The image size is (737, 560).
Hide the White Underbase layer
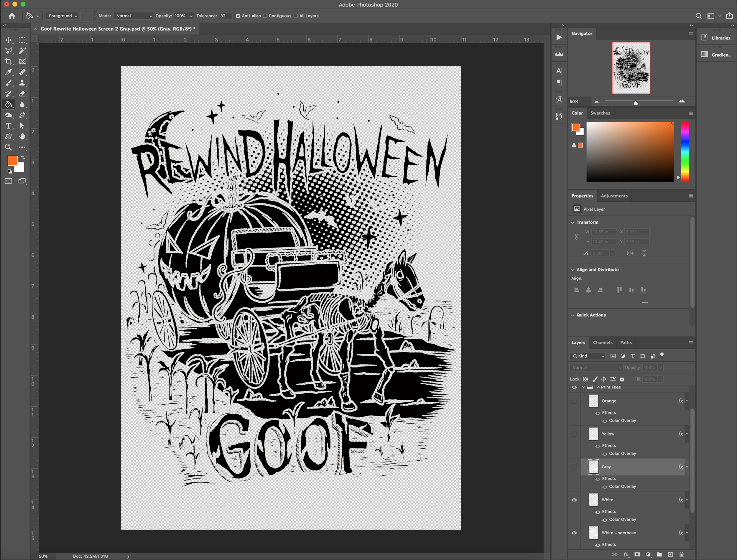tap(574, 533)
